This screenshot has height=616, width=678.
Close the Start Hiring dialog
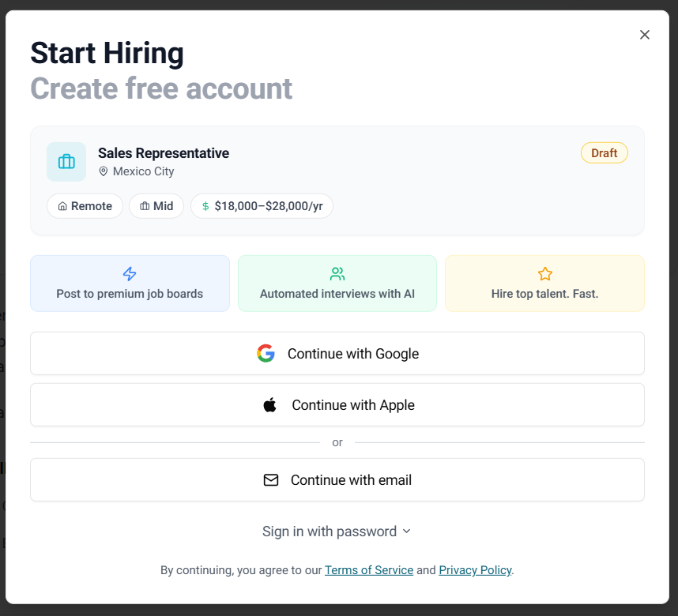pos(645,35)
